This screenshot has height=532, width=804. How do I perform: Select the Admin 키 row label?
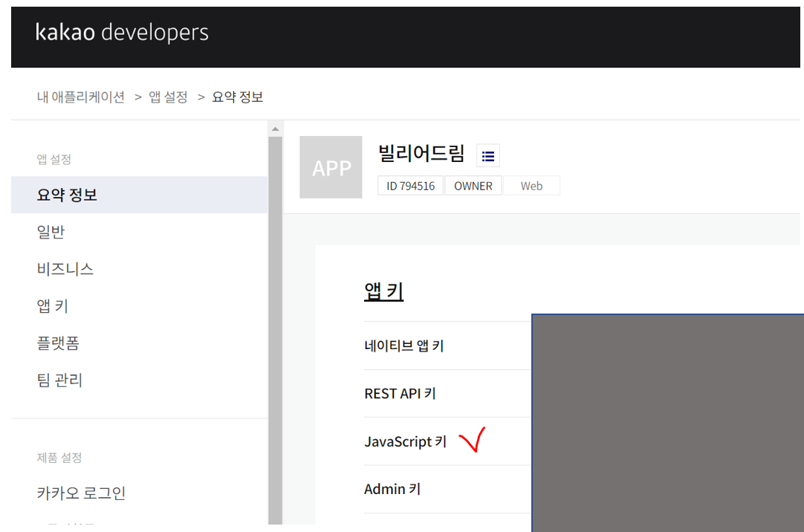[x=392, y=490]
